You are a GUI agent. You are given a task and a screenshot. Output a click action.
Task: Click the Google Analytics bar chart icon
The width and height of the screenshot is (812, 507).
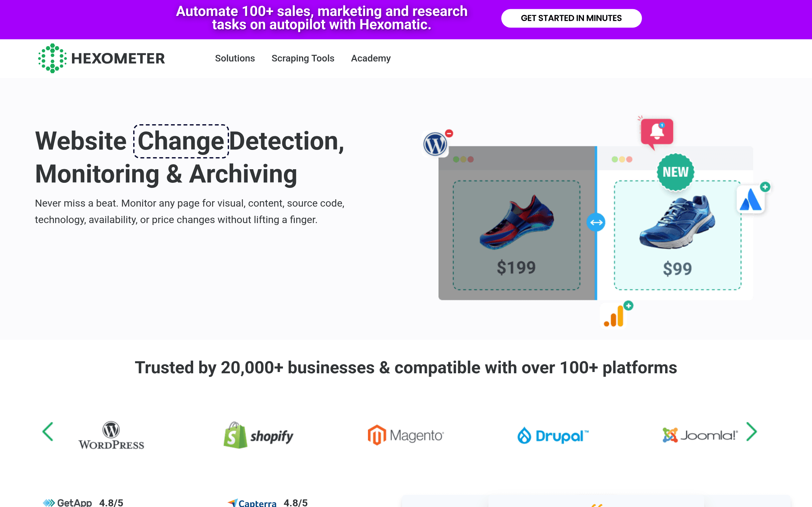click(x=614, y=316)
